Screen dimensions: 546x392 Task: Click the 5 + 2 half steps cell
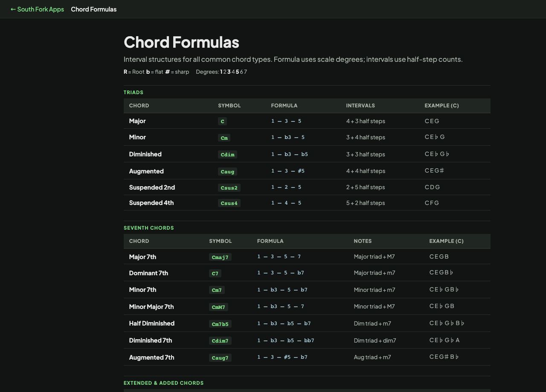(x=366, y=203)
